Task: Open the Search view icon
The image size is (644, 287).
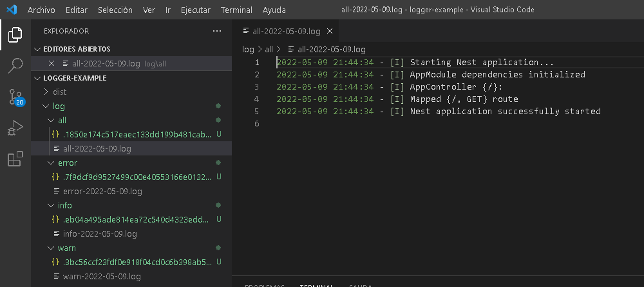Action: tap(15, 66)
